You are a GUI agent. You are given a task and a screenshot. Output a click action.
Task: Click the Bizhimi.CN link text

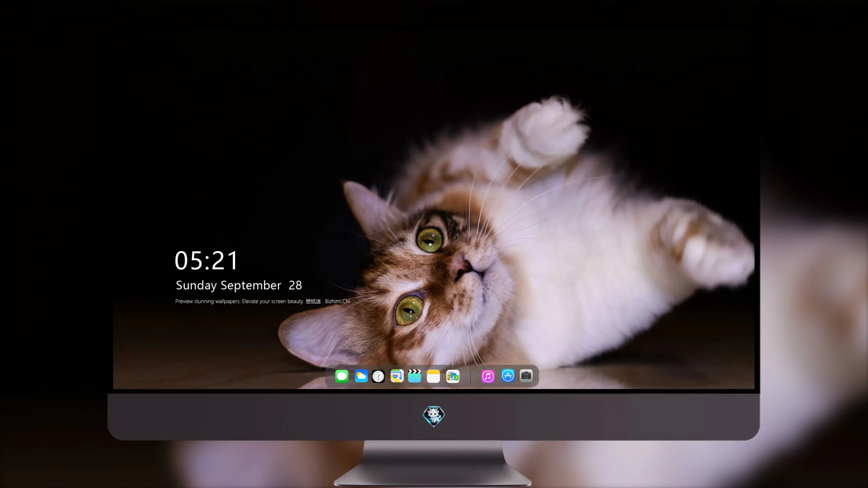pyautogui.click(x=337, y=301)
